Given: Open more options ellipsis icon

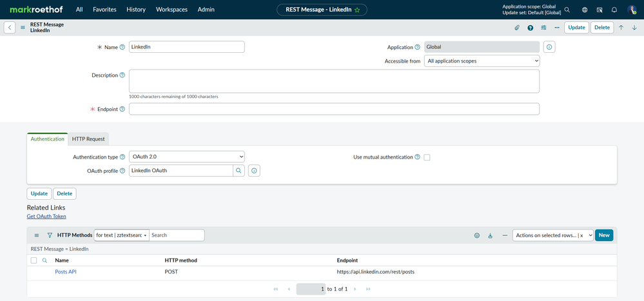Looking at the screenshot, I should click(557, 28).
